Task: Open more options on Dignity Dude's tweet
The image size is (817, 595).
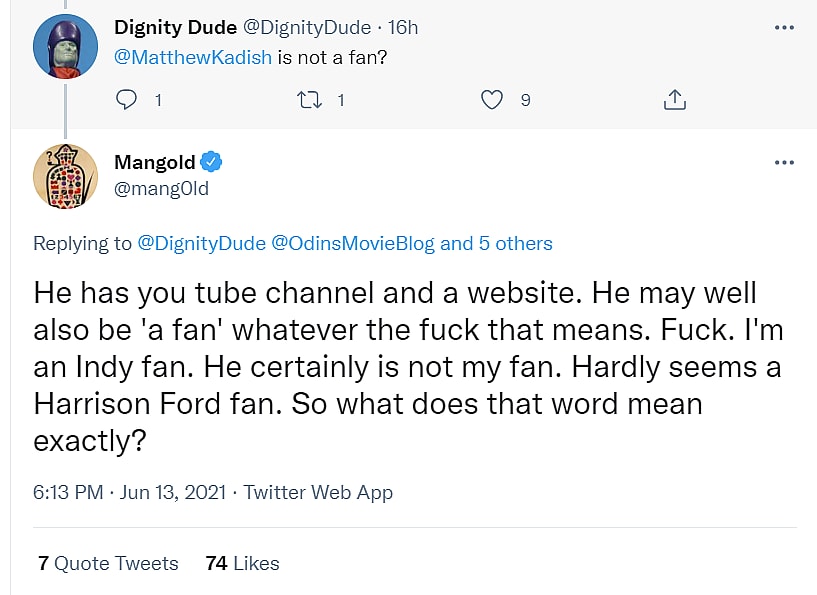Action: tap(784, 27)
